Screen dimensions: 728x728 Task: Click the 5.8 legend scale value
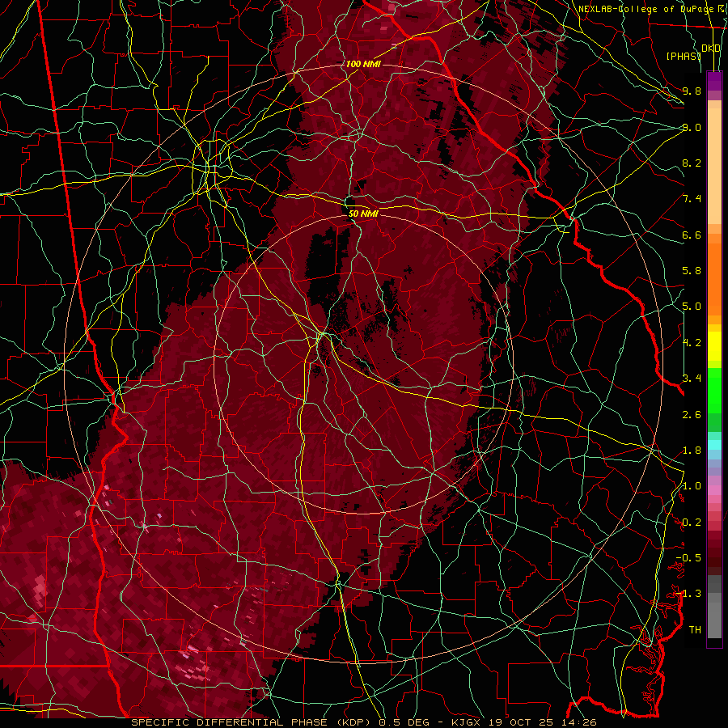pyautogui.click(x=692, y=271)
